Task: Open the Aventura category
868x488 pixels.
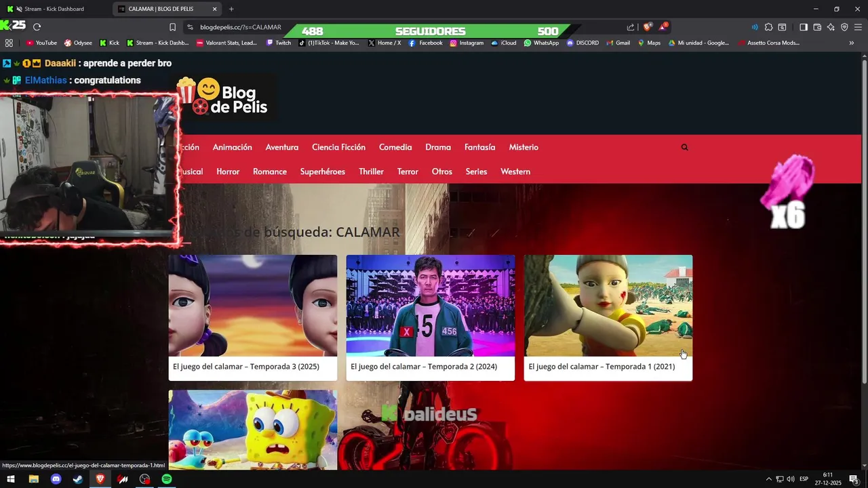Action: point(282,147)
